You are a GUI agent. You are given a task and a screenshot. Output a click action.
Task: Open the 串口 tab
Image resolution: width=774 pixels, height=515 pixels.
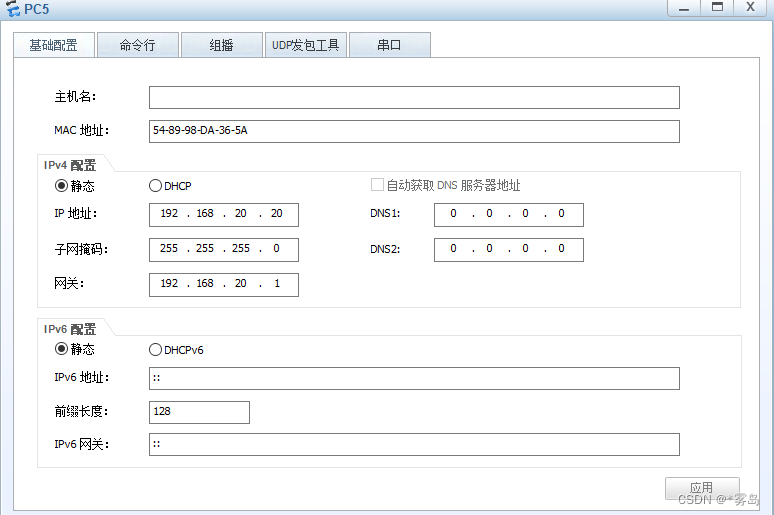pyautogui.click(x=389, y=45)
